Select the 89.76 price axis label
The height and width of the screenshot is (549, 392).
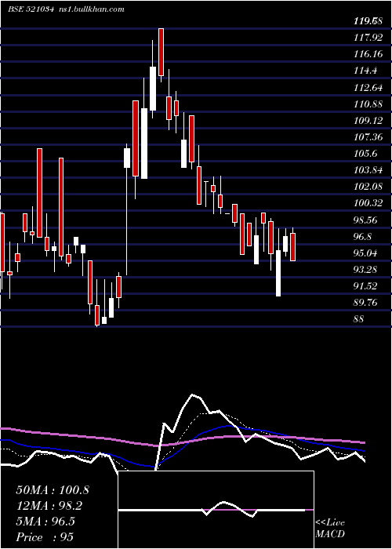tap(365, 303)
